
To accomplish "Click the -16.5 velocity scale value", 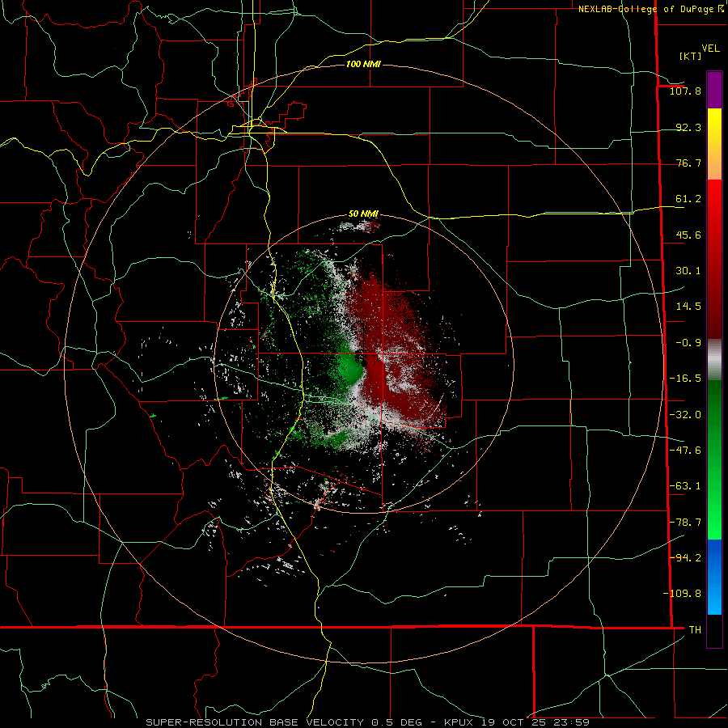I will (685, 379).
